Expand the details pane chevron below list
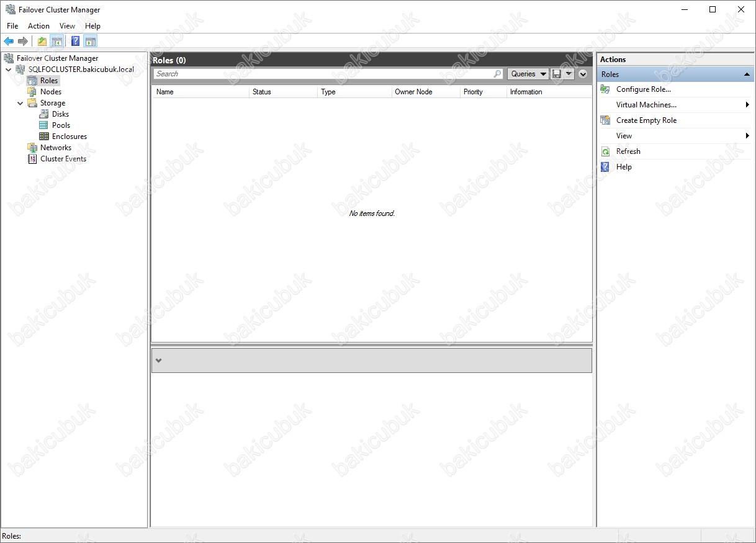This screenshot has height=543, width=756. [x=158, y=361]
